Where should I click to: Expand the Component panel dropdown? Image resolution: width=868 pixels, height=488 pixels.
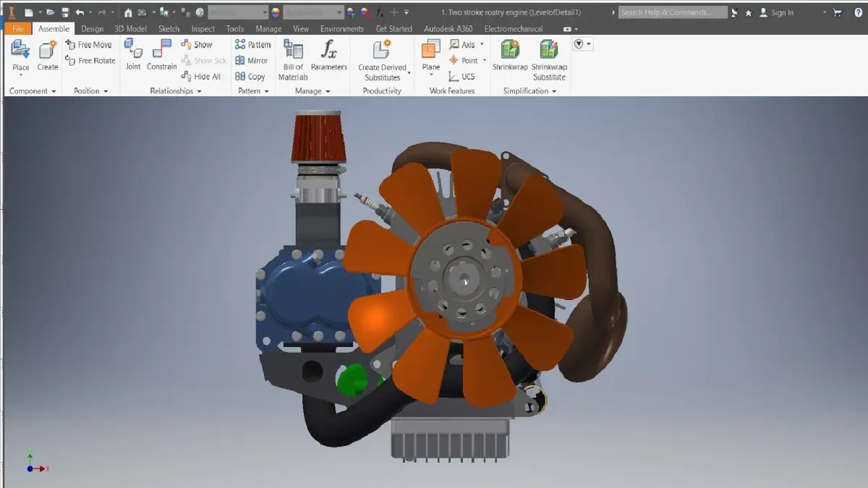click(54, 92)
